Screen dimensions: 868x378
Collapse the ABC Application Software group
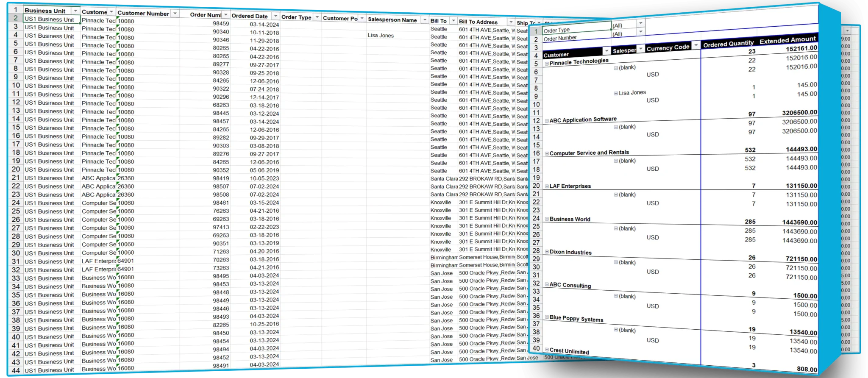(547, 121)
